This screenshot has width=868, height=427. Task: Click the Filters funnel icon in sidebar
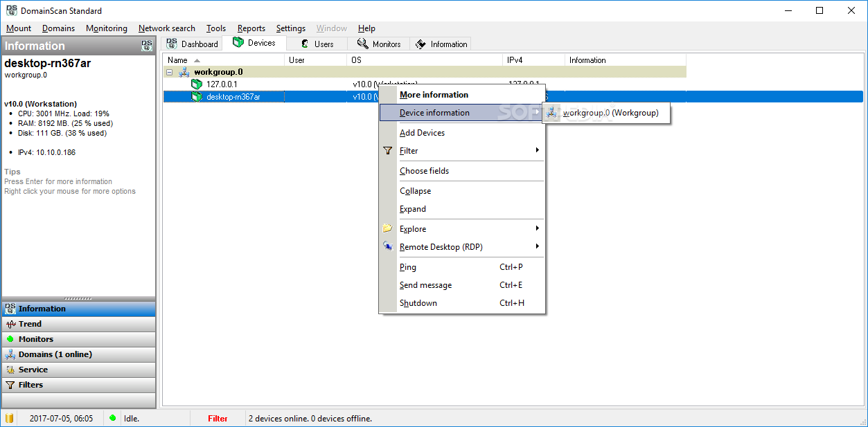10,385
